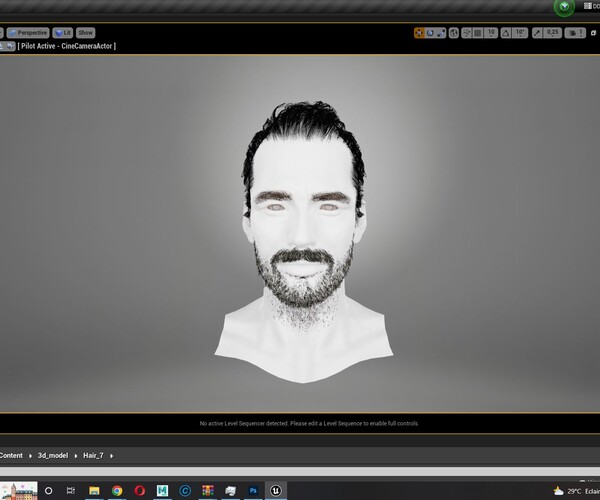Maximize or restore the viewport
The height and width of the screenshot is (500, 600).
(593, 33)
